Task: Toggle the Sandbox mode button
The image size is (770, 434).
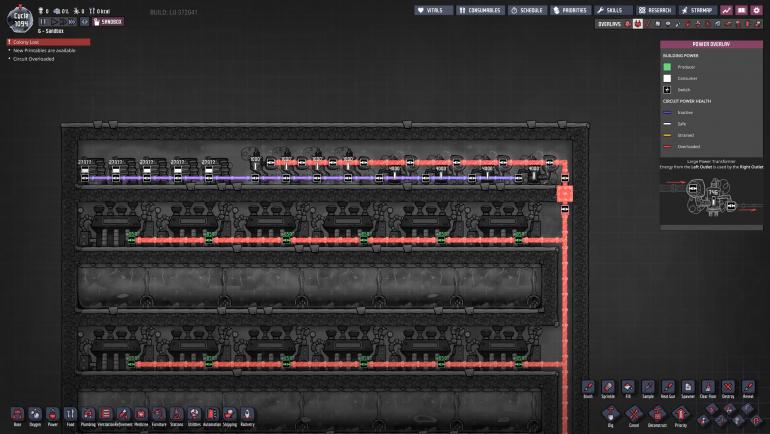Action: pyautogui.click(x=106, y=21)
